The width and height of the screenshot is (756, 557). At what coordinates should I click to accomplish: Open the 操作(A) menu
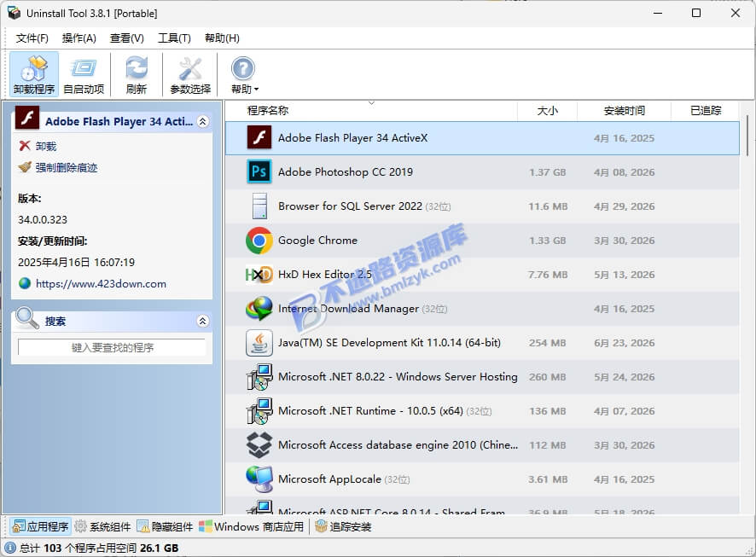point(79,38)
